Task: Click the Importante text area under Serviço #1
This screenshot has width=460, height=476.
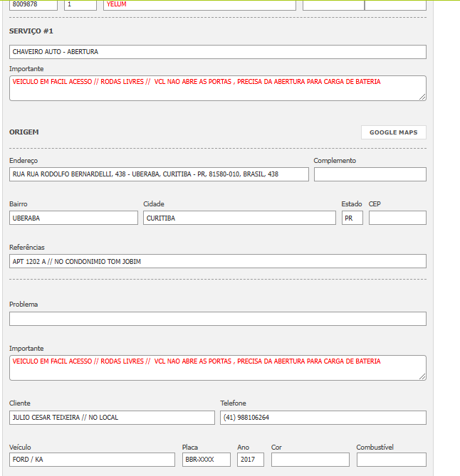Action: point(217,88)
